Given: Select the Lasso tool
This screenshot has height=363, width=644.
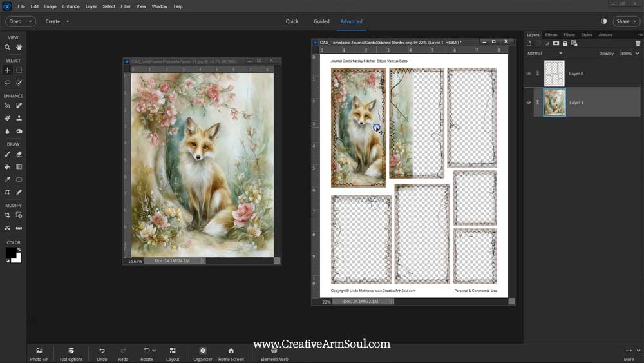Looking at the screenshot, I should click(7, 83).
